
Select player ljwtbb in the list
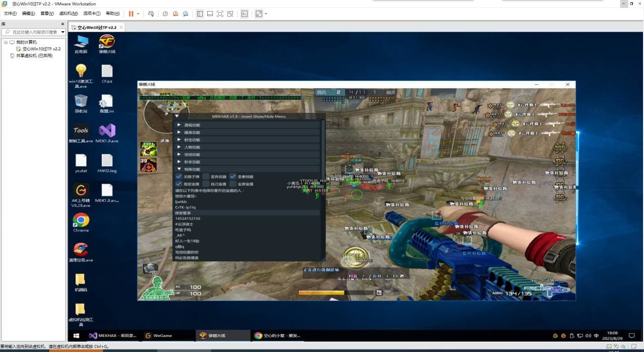tap(248, 201)
